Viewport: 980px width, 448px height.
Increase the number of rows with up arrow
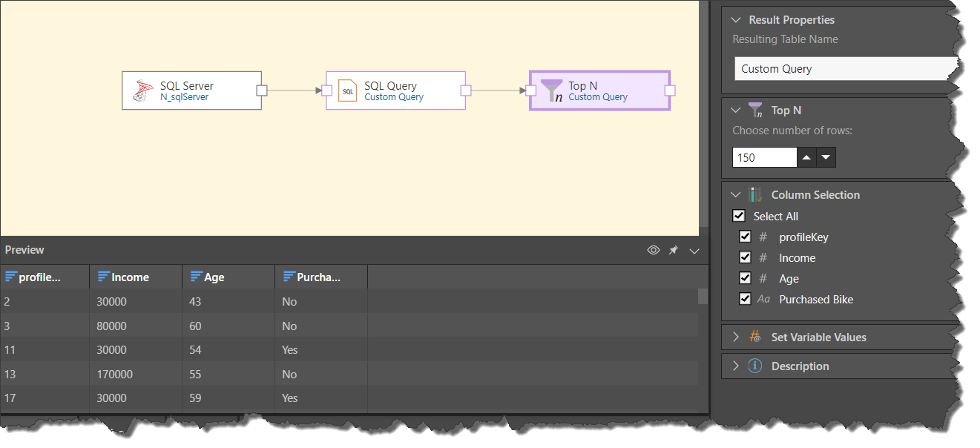point(806,157)
